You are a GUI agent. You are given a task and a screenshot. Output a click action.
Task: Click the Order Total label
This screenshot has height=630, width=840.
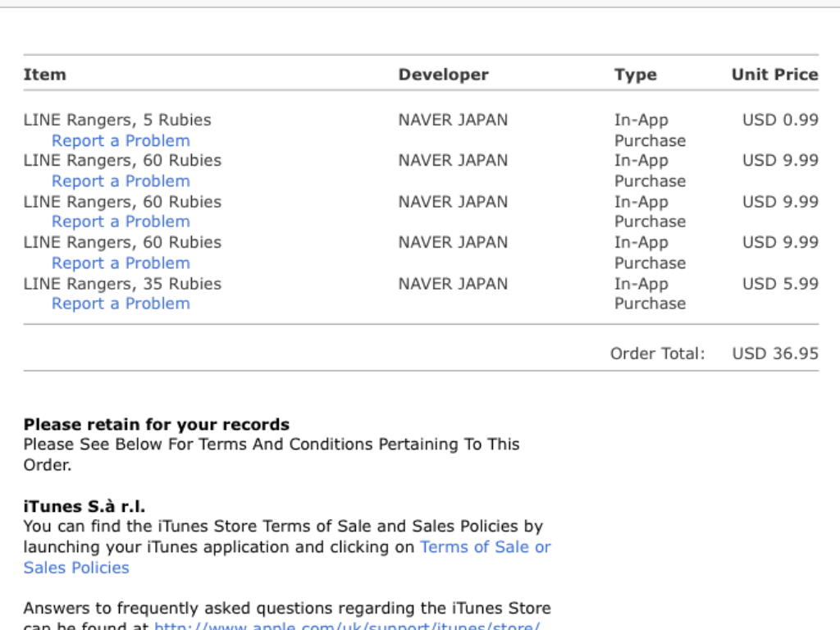pyautogui.click(x=657, y=354)
